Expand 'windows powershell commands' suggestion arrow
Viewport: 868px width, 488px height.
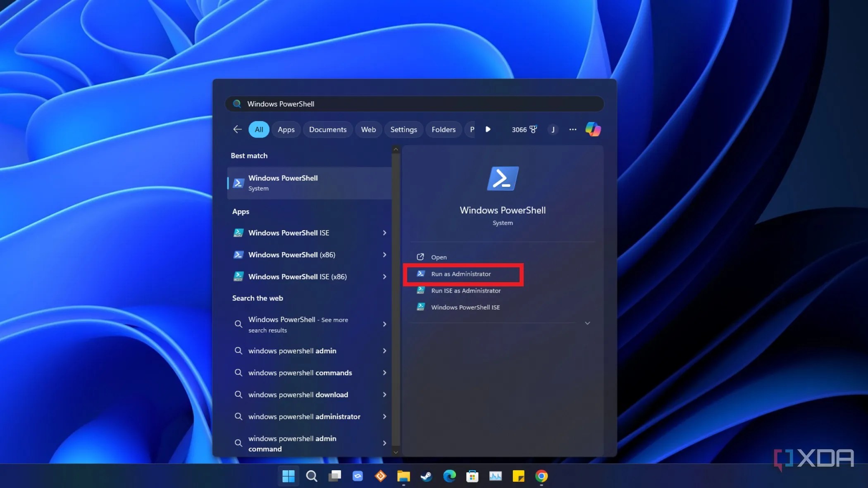point(384,373)
